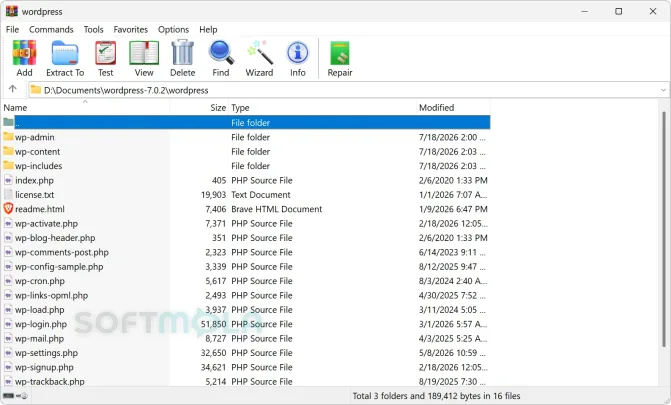
Task: Select the wp-links-opml.php file name
Action: [51, 295]
